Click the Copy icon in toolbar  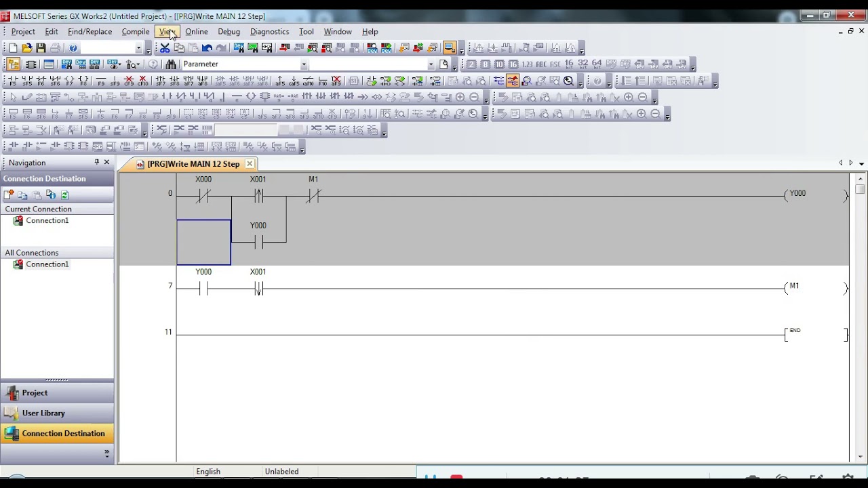[179, 47]
